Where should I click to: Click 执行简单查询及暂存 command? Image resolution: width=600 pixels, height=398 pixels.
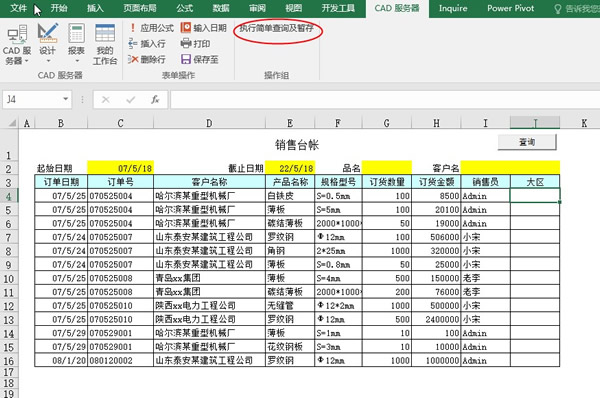point(277,28)
